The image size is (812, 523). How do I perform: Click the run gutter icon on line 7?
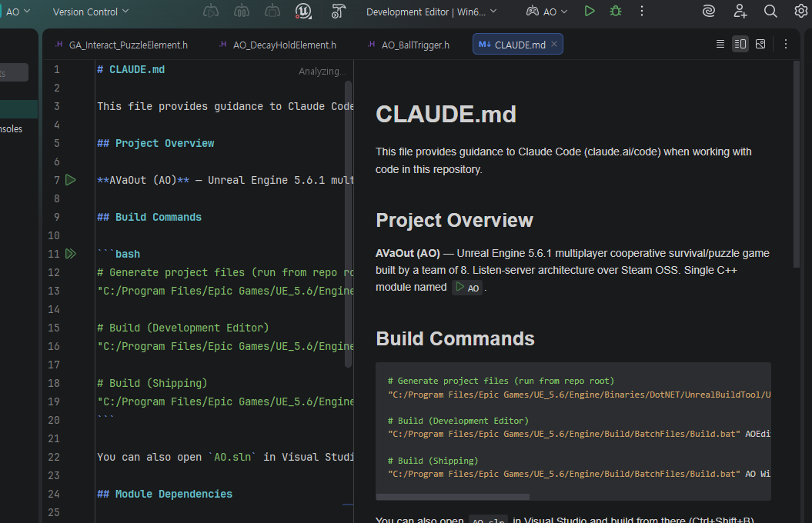pyautogui.click(x=71, y=180)
